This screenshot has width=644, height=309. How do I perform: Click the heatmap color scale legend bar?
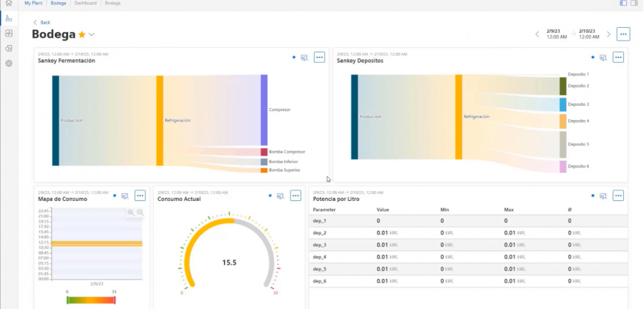pyautogui.click(x=90, y=300)
